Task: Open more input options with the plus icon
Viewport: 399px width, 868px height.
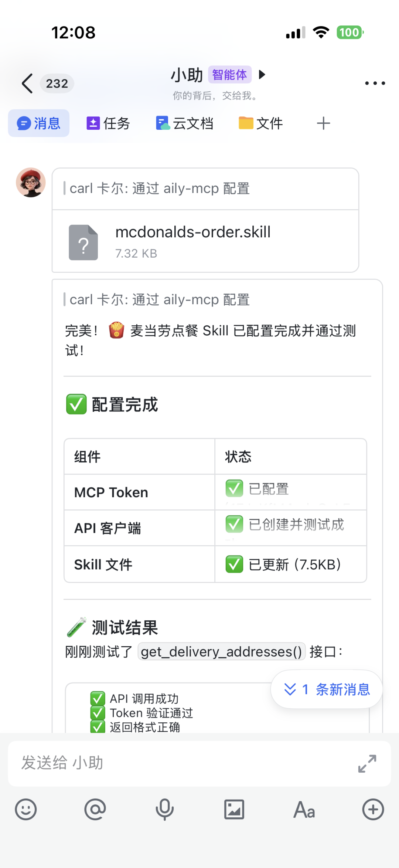Action: [x=373, y=810]
